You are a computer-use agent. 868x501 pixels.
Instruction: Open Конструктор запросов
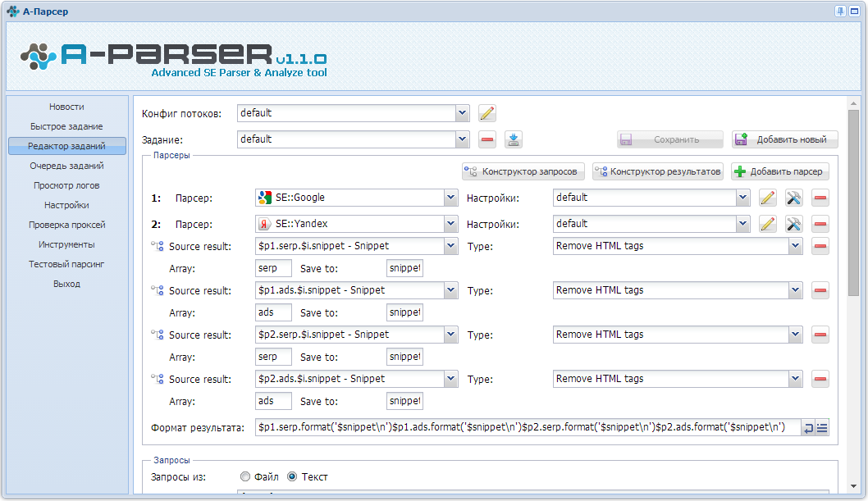tap(523, 171)
